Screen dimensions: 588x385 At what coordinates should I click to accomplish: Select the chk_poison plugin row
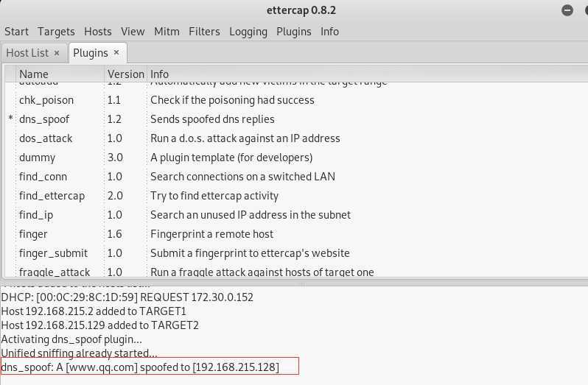tap(296, 100)
